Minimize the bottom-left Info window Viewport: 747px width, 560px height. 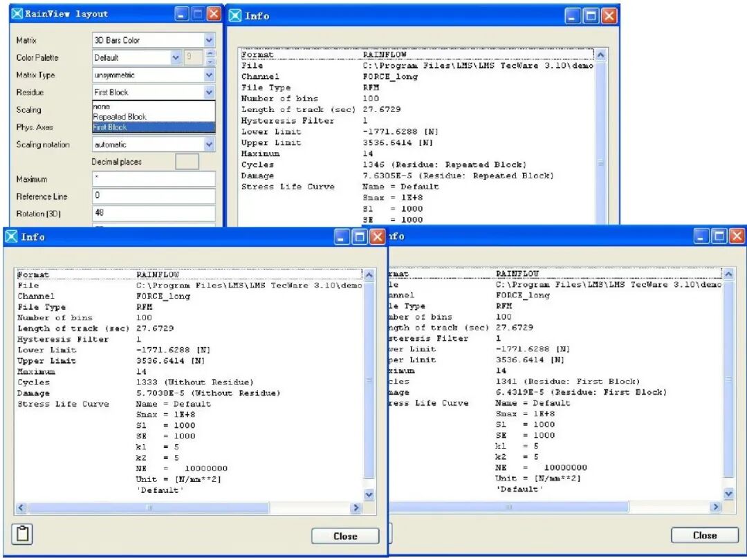341,236
